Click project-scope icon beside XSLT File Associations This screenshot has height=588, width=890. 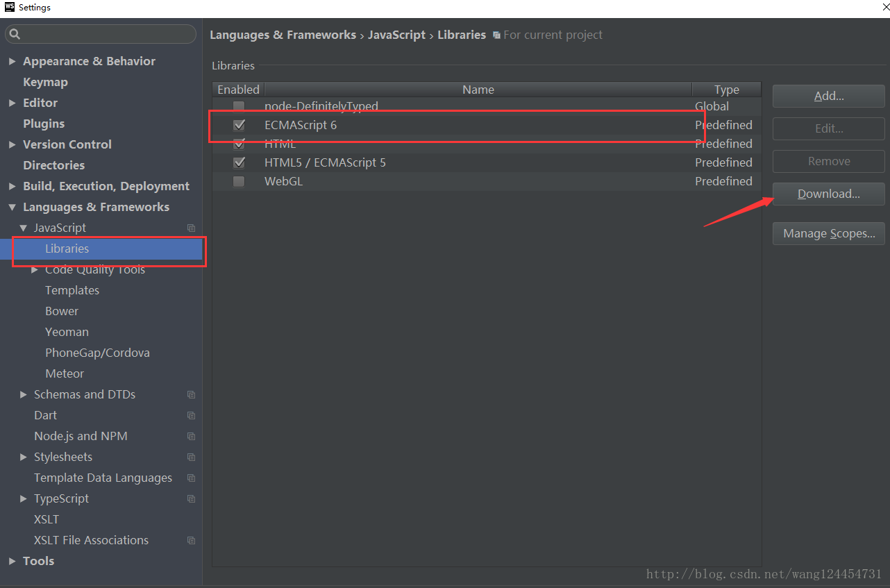pos(192,541)
